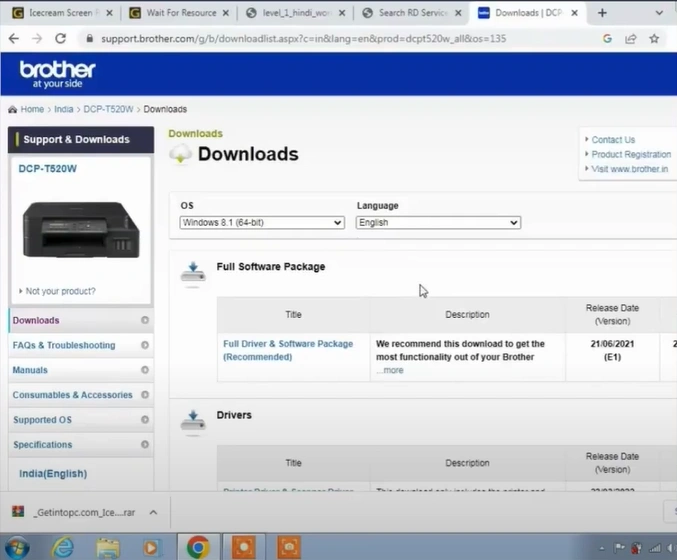Click the browser reload icon
The width and height of the screenshot is (677, 560).
pos(61,39)
